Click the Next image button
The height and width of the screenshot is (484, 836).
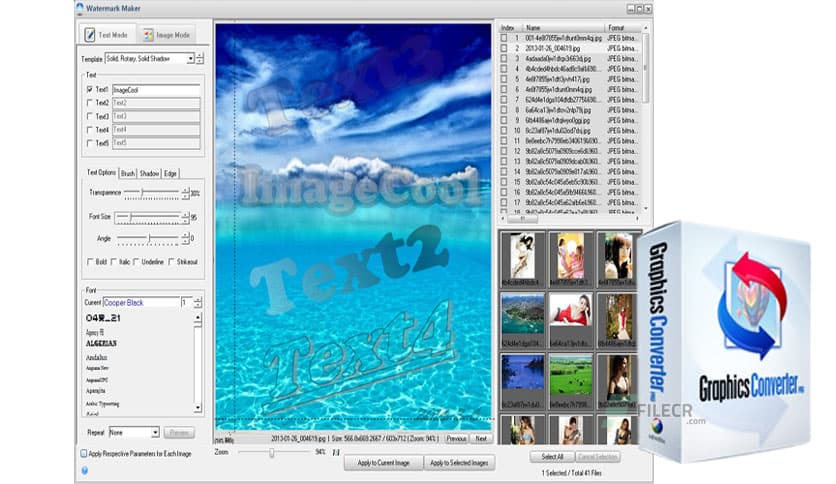481,438
